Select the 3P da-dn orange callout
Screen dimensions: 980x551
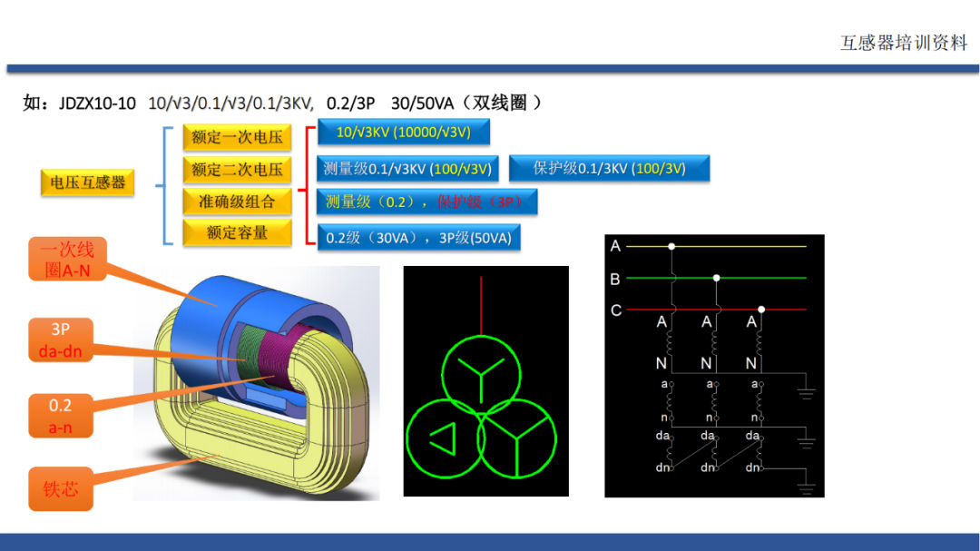pos(60,339)
